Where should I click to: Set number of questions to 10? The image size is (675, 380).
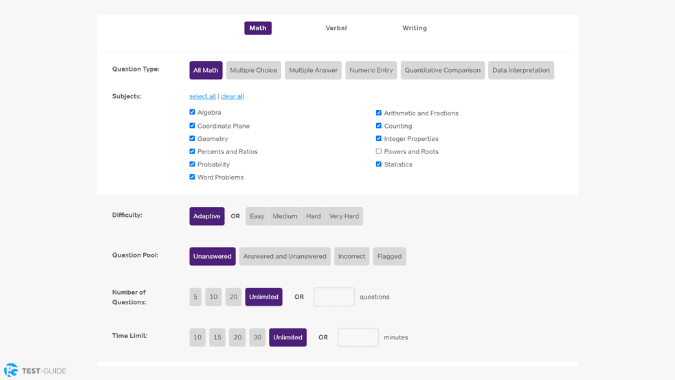[x=214, y=297]
